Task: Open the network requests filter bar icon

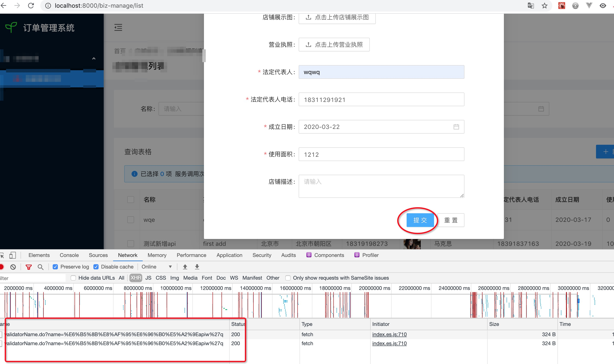Action: [x=29, y=267]
